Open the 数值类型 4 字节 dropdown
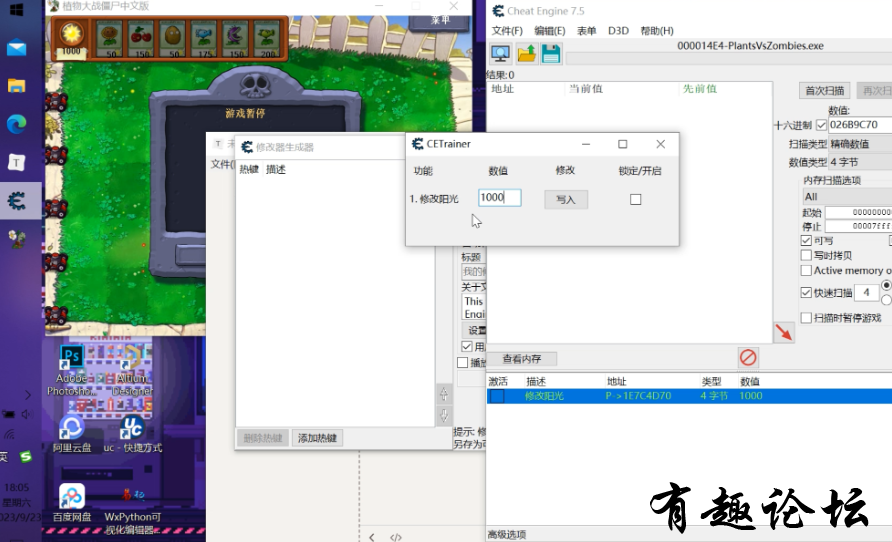 (x=860, y=162)
